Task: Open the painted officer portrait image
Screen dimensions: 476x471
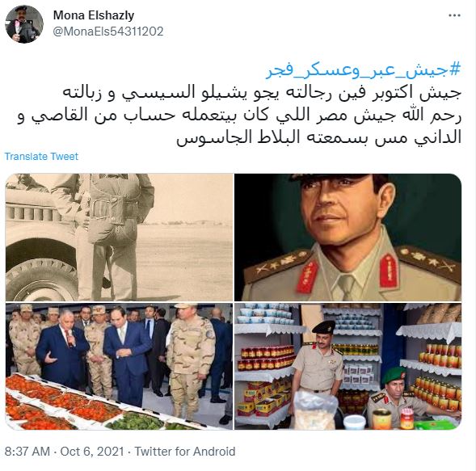Action: coord(348,238)
